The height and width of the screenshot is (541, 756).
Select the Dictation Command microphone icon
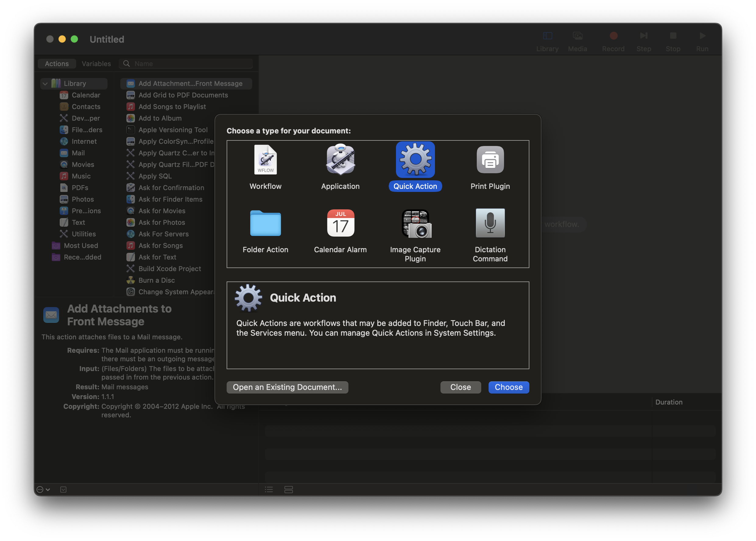490,223
